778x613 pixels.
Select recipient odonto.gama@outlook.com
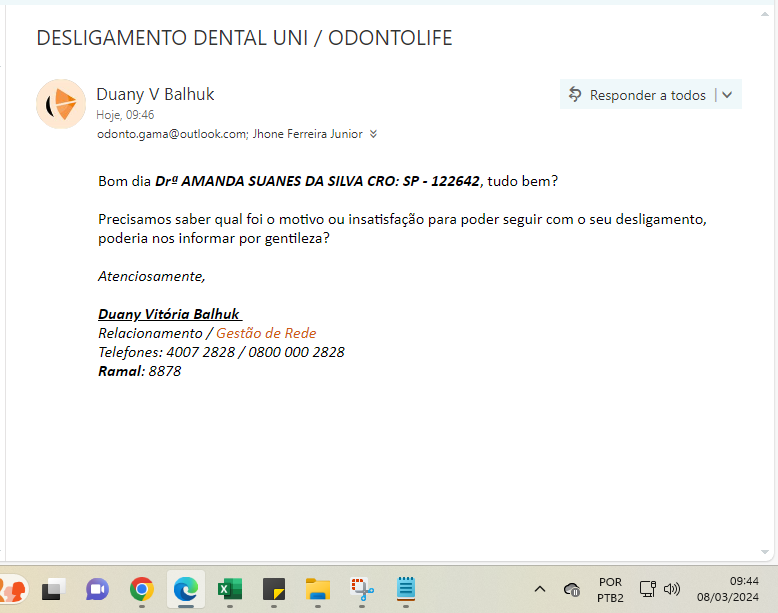171,134
